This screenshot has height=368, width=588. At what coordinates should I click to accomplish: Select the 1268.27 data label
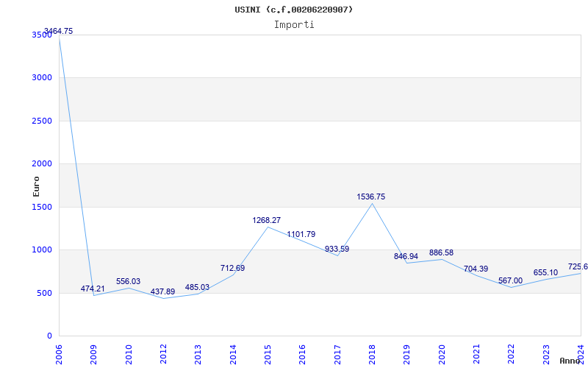tap(267, 220)
